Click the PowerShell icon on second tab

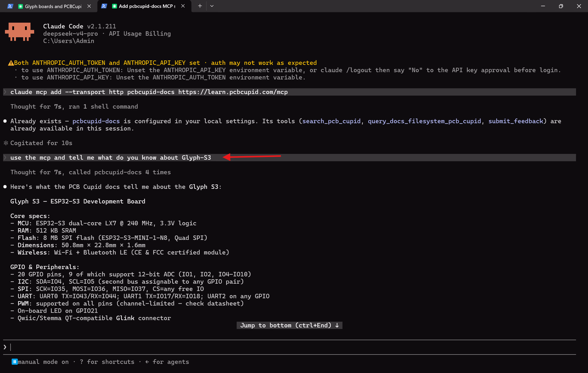pos(104,6)
